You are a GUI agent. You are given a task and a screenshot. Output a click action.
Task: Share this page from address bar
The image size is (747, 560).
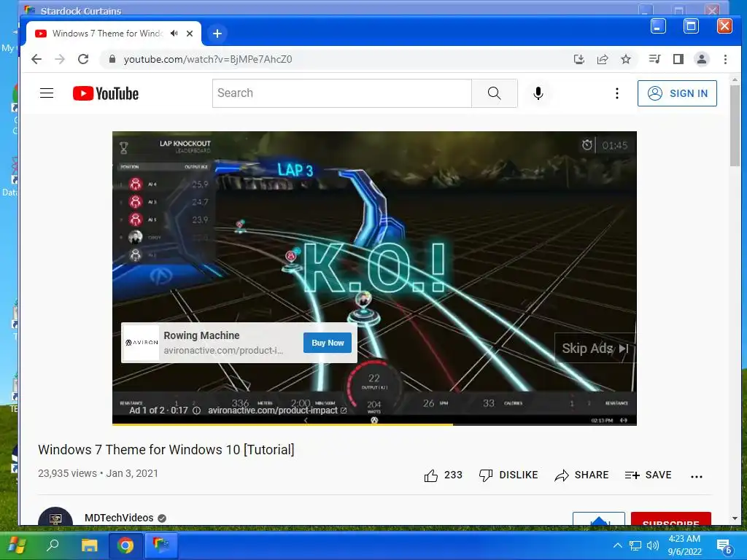pyautogui.click(x=603, y=59)
